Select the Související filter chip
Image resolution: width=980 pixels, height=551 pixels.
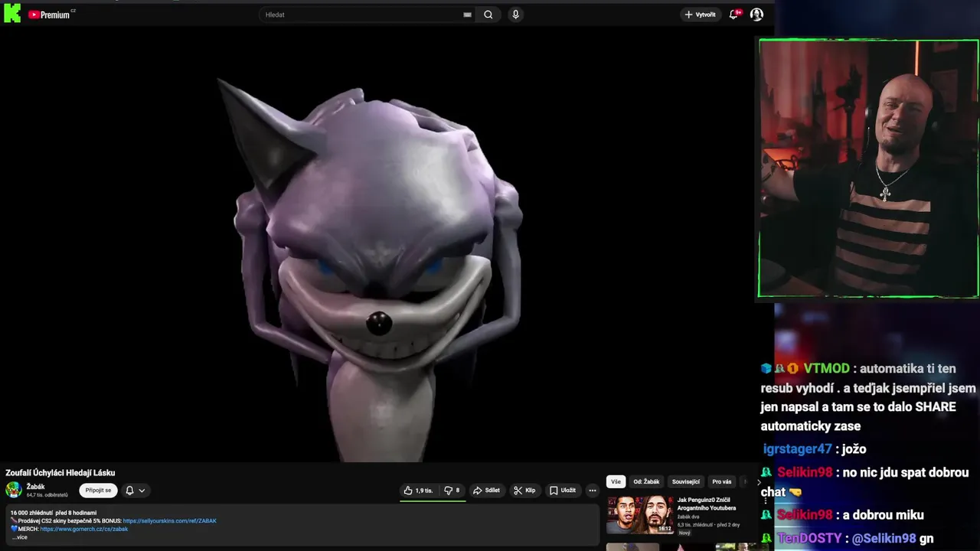click(686, 481)
